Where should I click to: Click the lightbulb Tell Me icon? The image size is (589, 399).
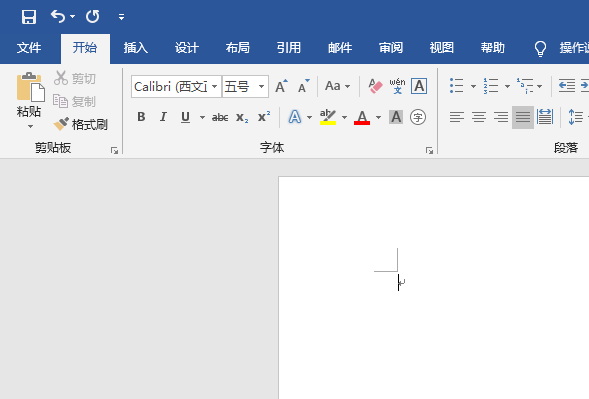point(540,48)
